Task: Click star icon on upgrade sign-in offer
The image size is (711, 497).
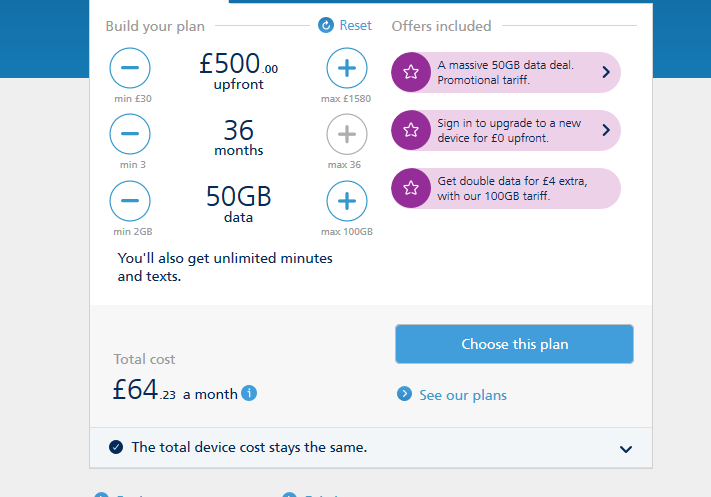Action: point(411,130)
